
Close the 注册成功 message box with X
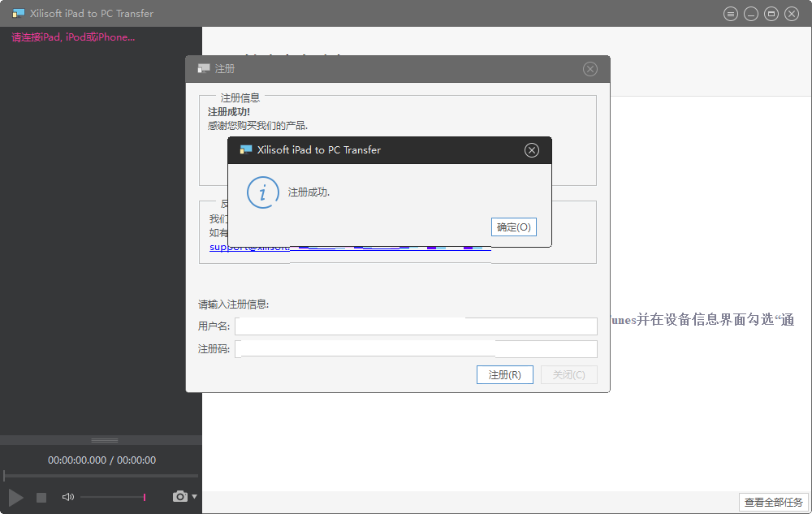click(x=531, y=150)
